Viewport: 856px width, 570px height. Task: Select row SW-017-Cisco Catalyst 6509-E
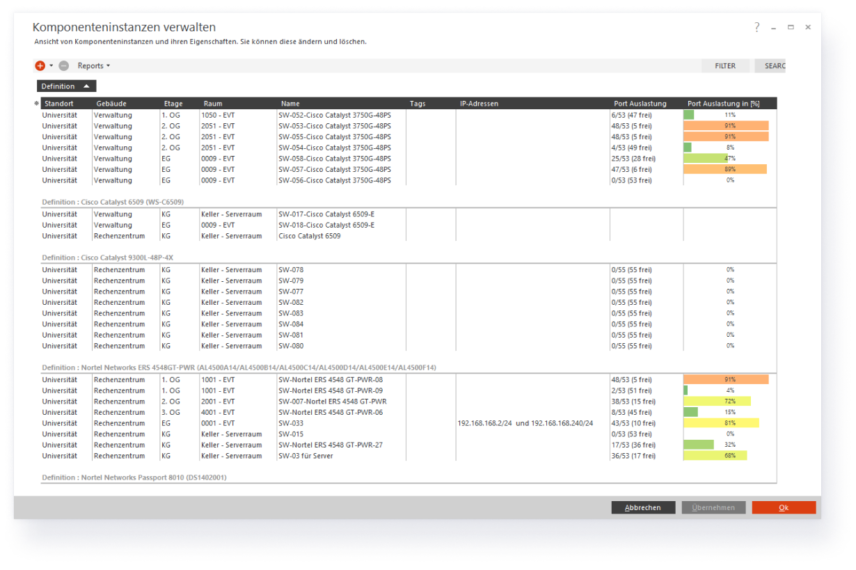pyautogui.click(x=408, y=214)
